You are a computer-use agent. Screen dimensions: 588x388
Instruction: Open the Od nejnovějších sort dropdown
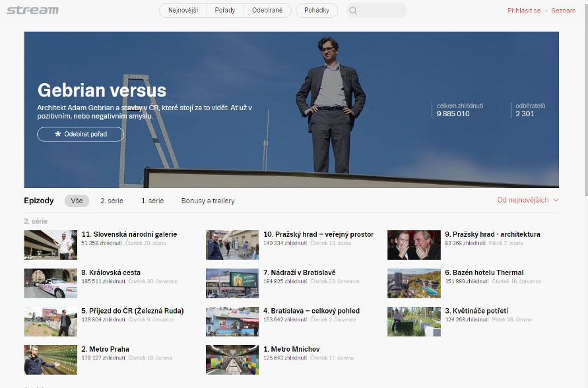tap(527, 200)
